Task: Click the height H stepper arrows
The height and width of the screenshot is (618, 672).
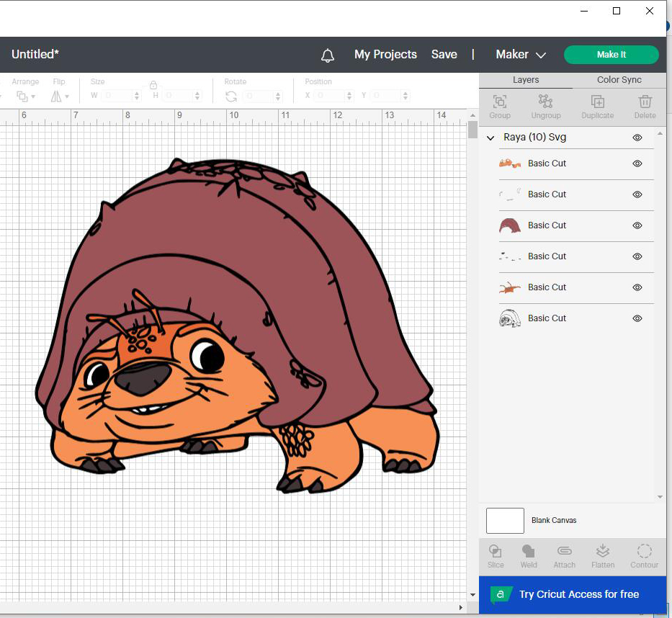Action: (197, 96)
